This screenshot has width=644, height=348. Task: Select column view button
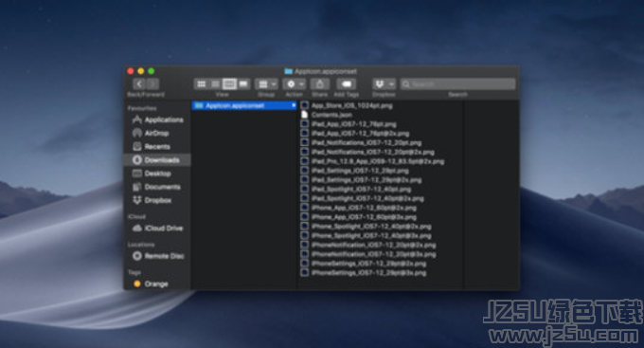coord(229,84)
